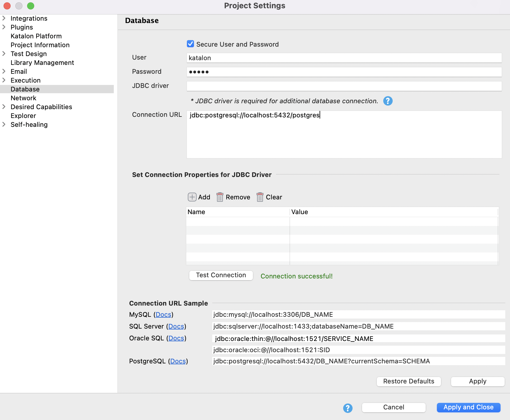The height and width of the screenshot is (420, 510).
Task: Open the JDBC driver help tooltip icon
Action: click(x=388, y=101)
